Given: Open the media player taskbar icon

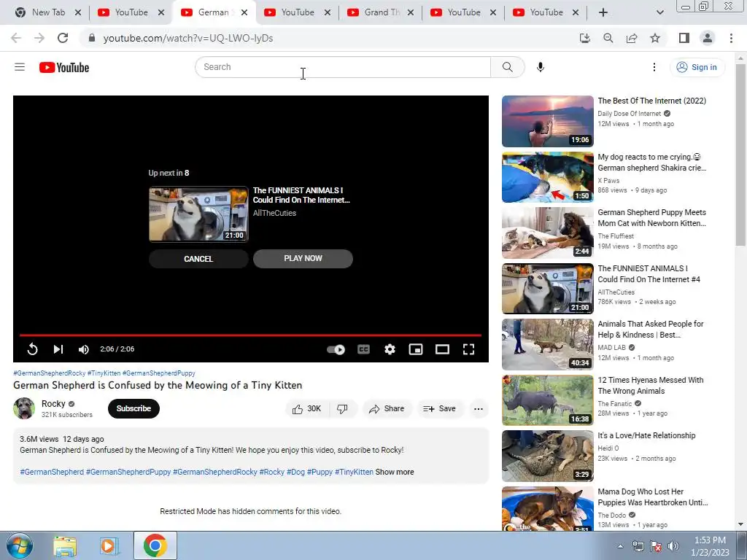Looking at the screenshot, I should 109,546.
